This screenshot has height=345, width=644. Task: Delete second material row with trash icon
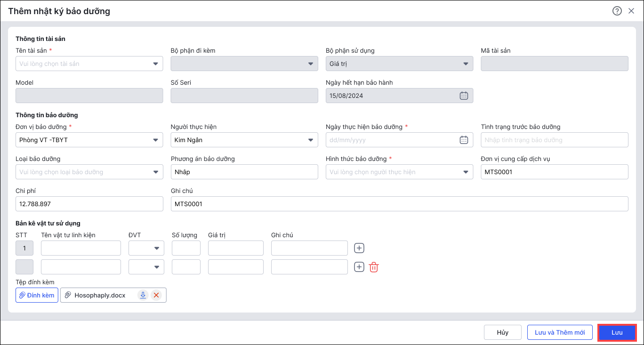[x=374, y=267]
